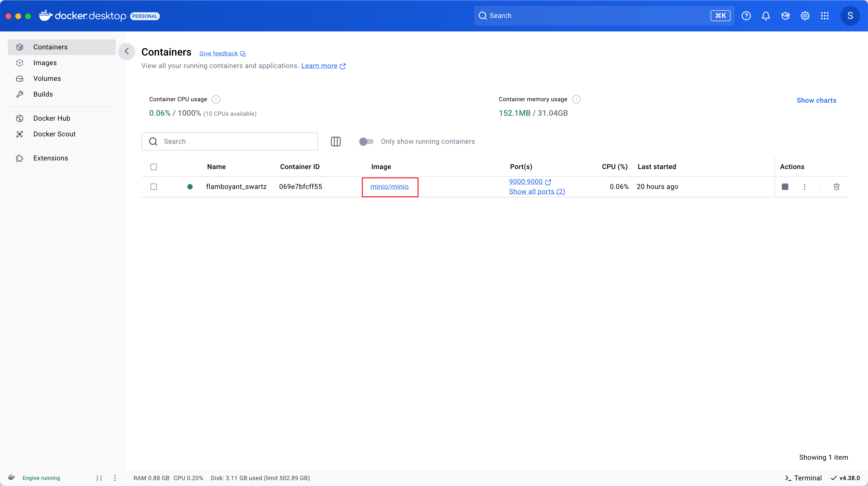Click the Learn more link
This screenshot has width=868, height=486.
pos(319,66)
